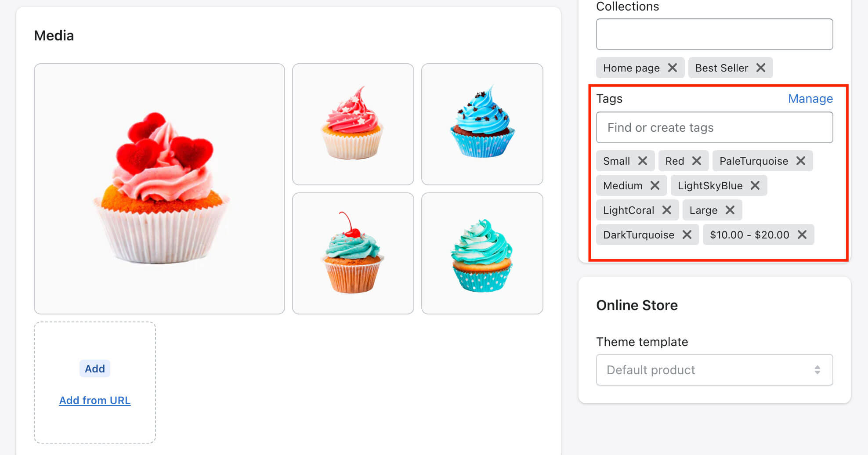
Task: Click the Add from URL link
Action: (95, 401)
